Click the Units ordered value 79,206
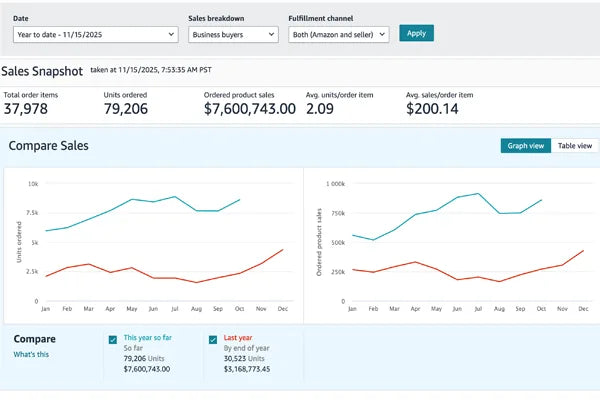The height and width of the screenshot is (400, 600). (126, 109)
